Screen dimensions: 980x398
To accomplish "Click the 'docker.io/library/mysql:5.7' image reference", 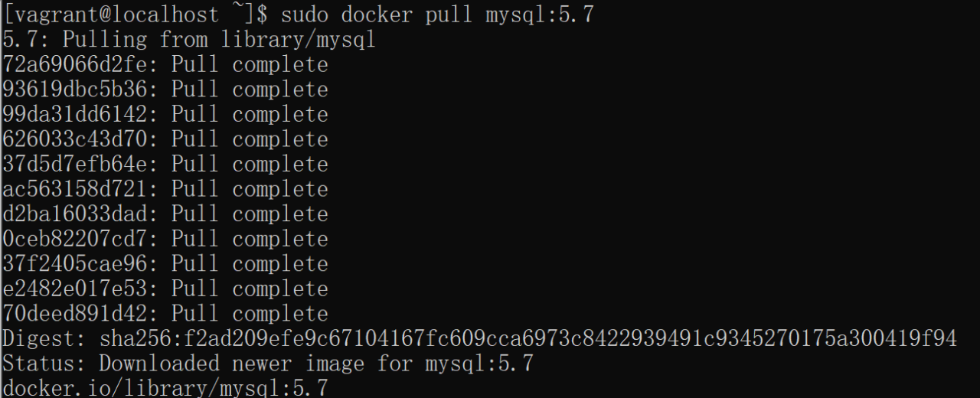I will tap(165, 388).
